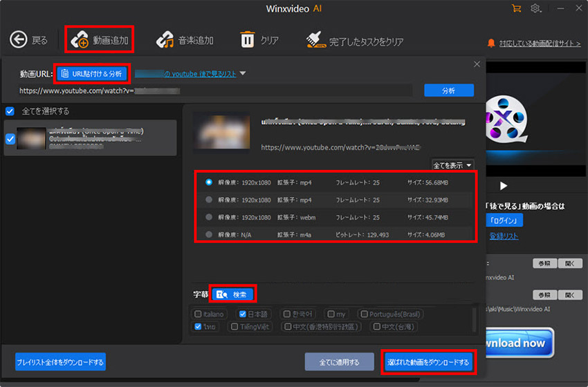588x387 pixels.
Task: Click the 完了したタスクをクリア broom icon
Action: [315, 40]
